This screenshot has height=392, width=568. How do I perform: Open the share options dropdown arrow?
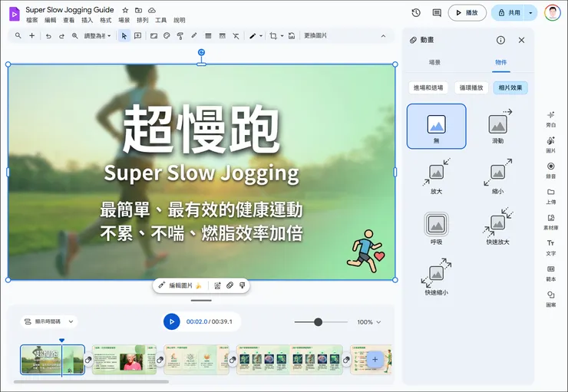[x=530, y=13]
